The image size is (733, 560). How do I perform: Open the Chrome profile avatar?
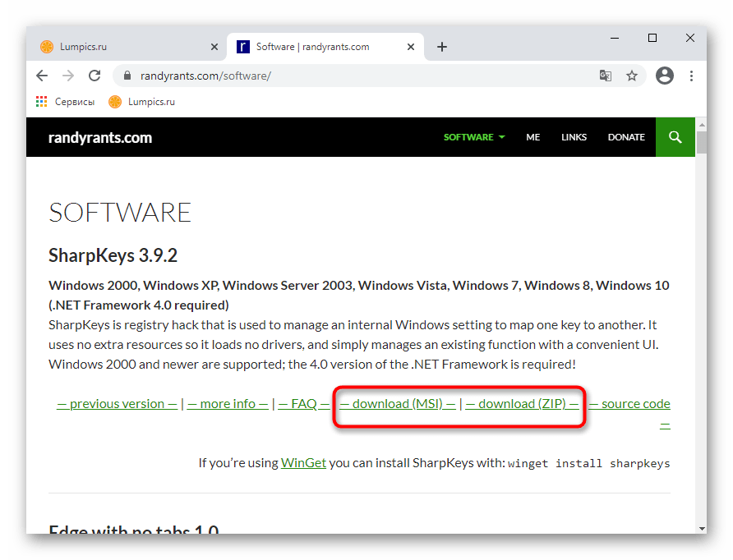tap(664, 76)
